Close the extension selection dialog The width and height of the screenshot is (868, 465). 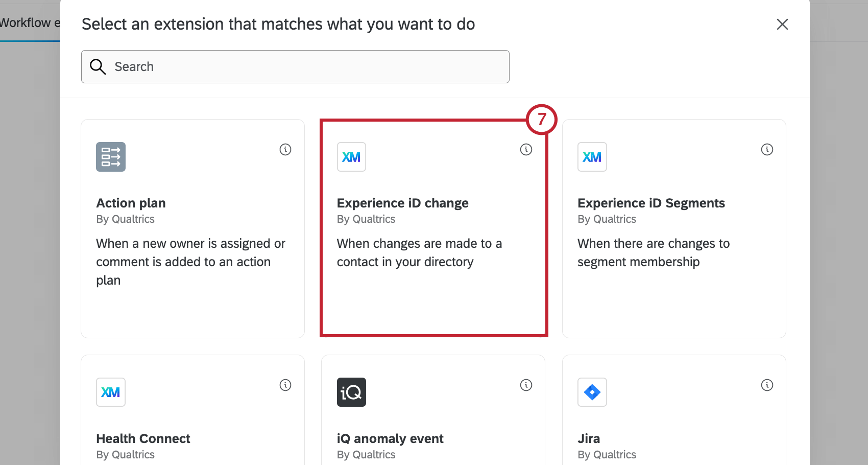click(782, 24)
